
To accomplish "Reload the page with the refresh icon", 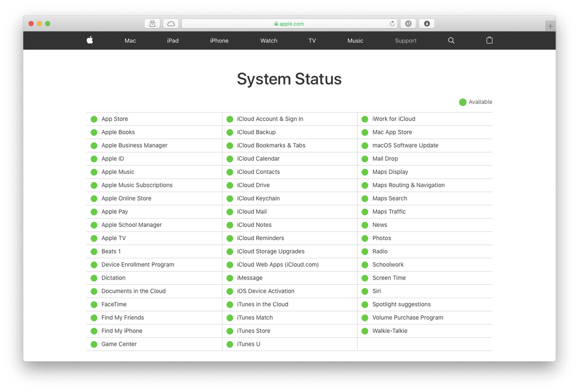I will tap(392, 24).
